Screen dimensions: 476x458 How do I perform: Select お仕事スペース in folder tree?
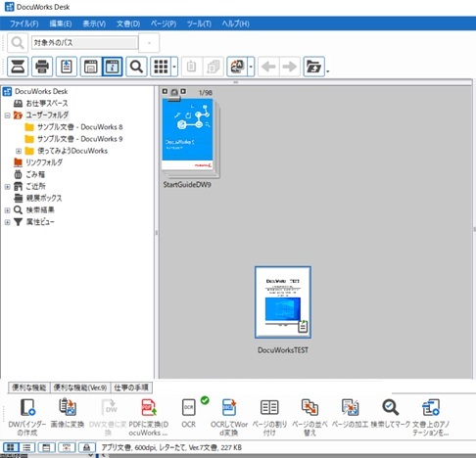[47, 104]
